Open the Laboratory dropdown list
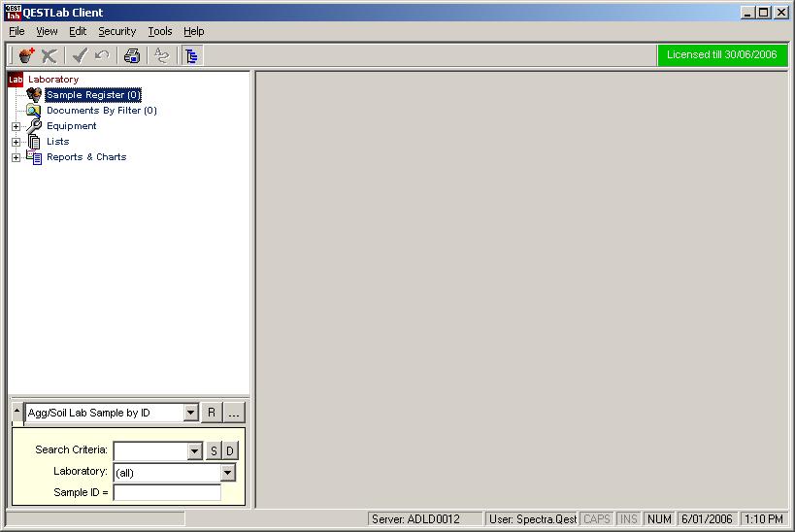Image resolution: width=795 pixels, height=532 pixels. (228, 472)
